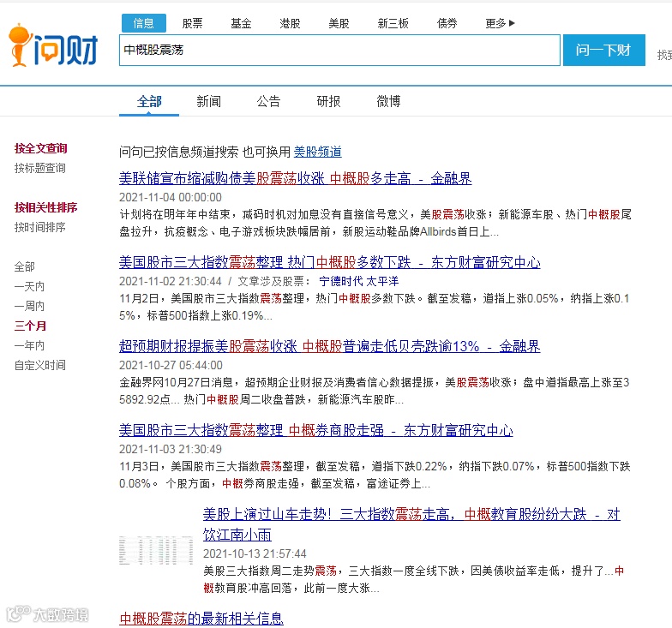The width and height of the screenshot is (672, 628).
Task: Click the snippet starting 金融界网10月27日消息
Action: coord(374,391)
